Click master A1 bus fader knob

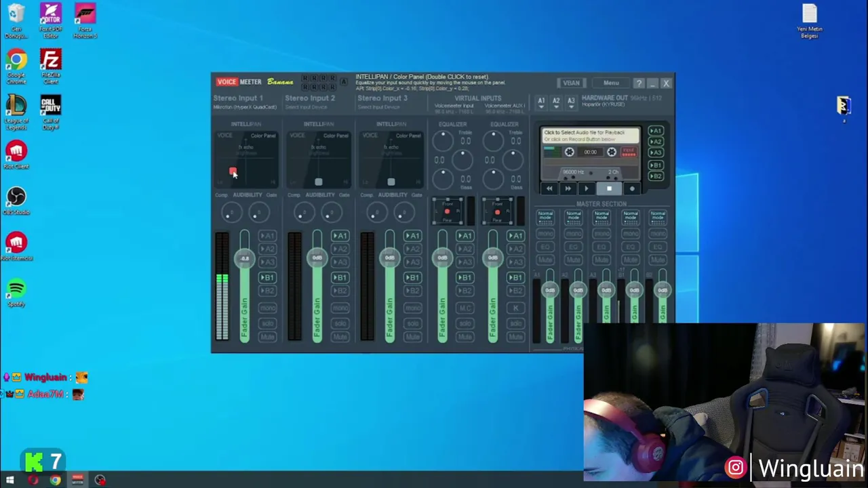tap(550, 290)
